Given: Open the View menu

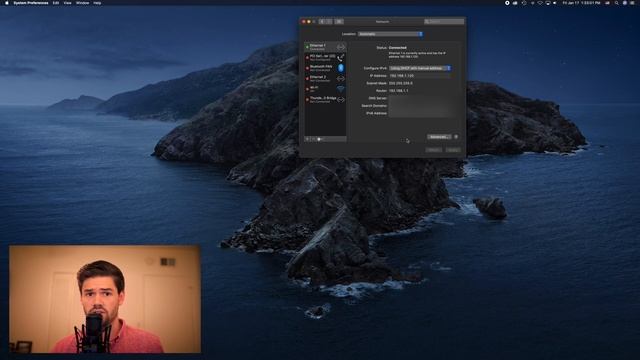Looking at the screenshot, I should click(67, 3).
